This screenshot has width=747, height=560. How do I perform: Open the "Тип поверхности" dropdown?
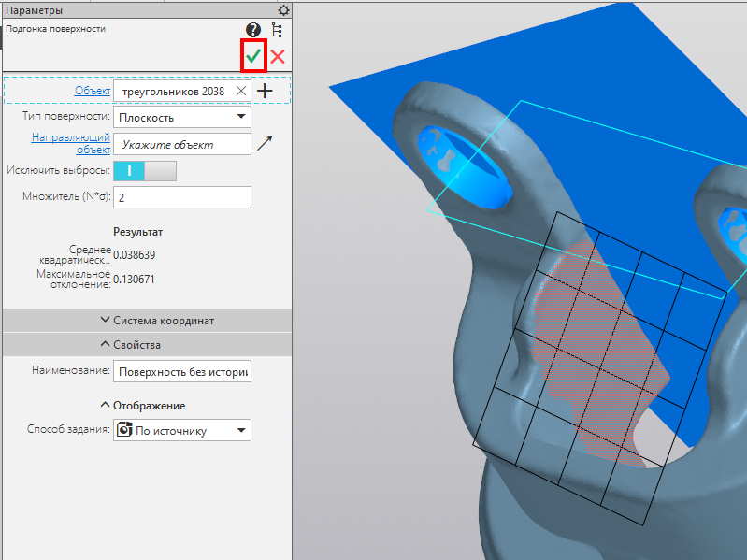(x=182, y=117)
